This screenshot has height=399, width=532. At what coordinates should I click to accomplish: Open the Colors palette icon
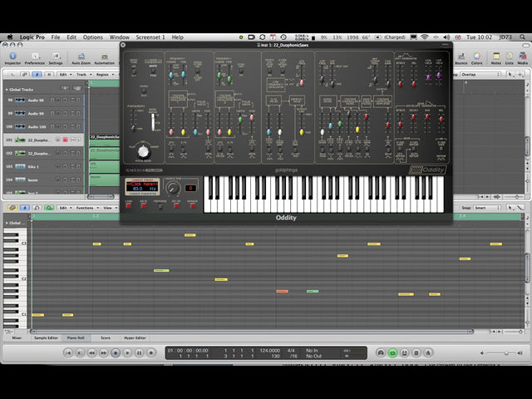click(x=476, y=58)
